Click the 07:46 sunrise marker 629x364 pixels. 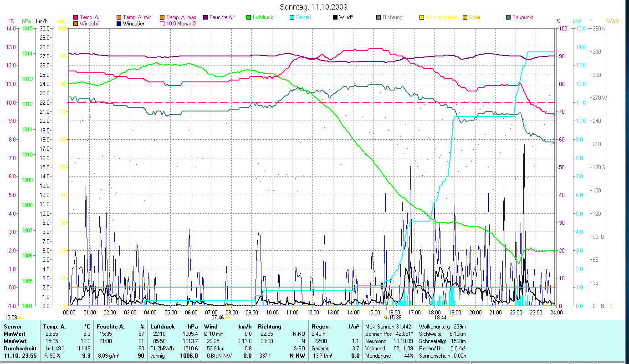[227, 318]
